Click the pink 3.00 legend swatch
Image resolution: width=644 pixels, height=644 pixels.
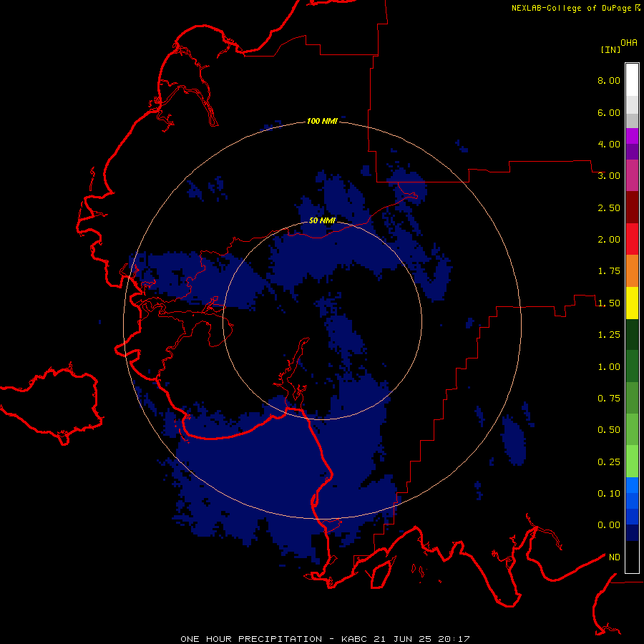632,175
